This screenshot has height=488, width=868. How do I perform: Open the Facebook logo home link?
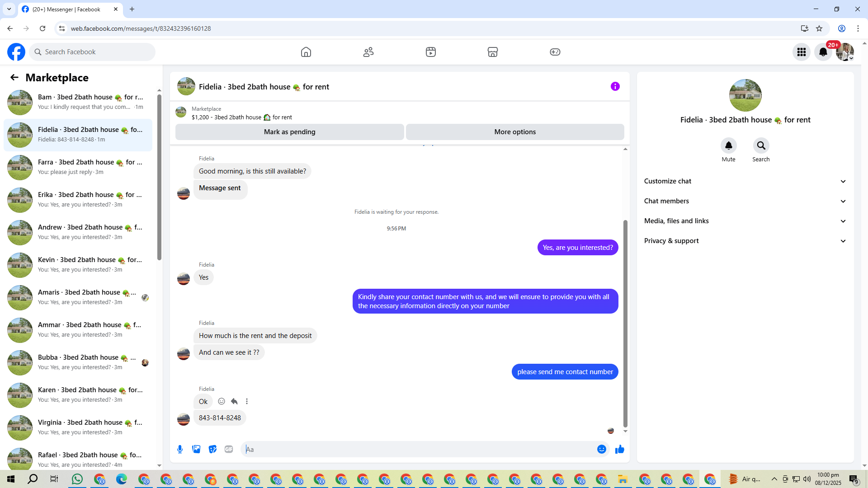(16, 52)
